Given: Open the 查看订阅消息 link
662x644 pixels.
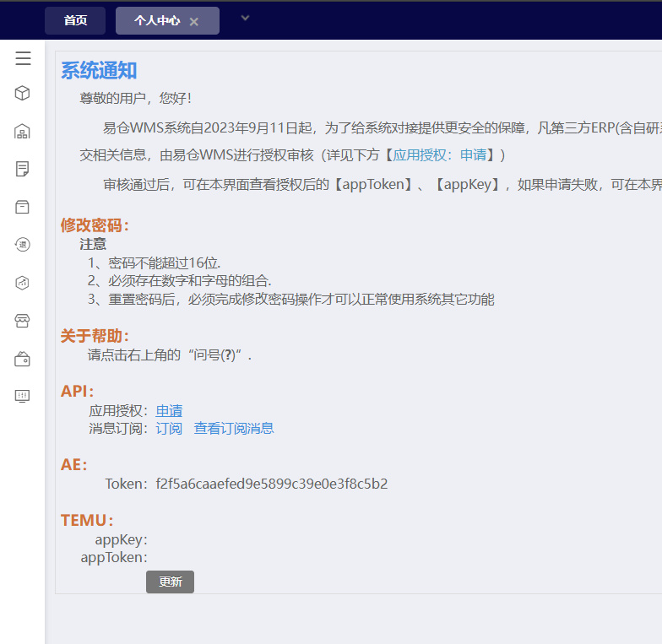Looking at the screenshot, I should (234, 429).
